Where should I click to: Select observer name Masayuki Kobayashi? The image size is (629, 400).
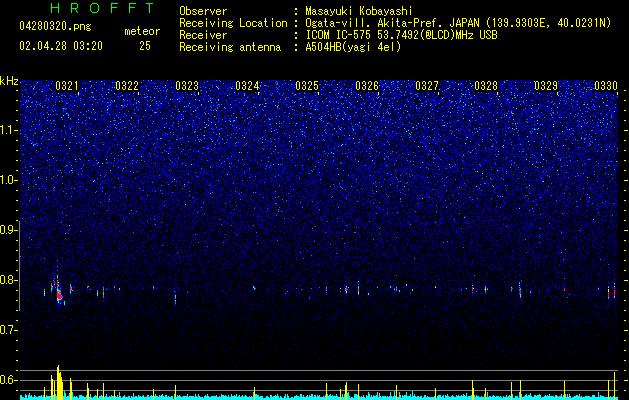coord(359,11)
